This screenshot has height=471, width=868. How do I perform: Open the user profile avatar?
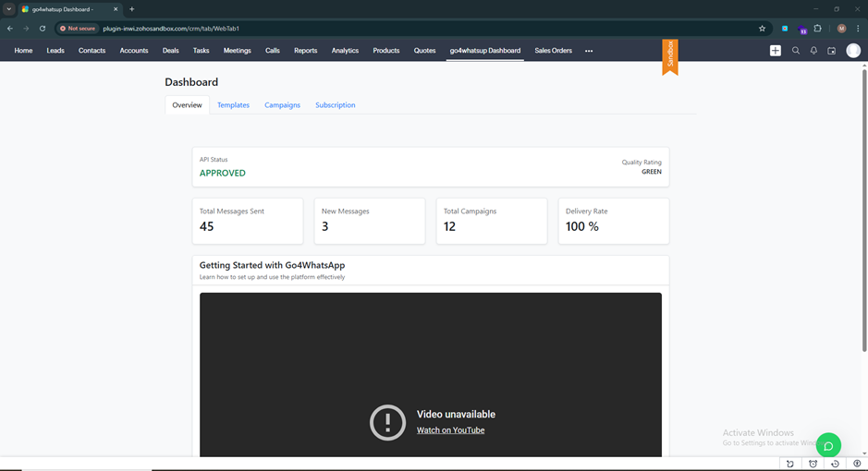853,51
